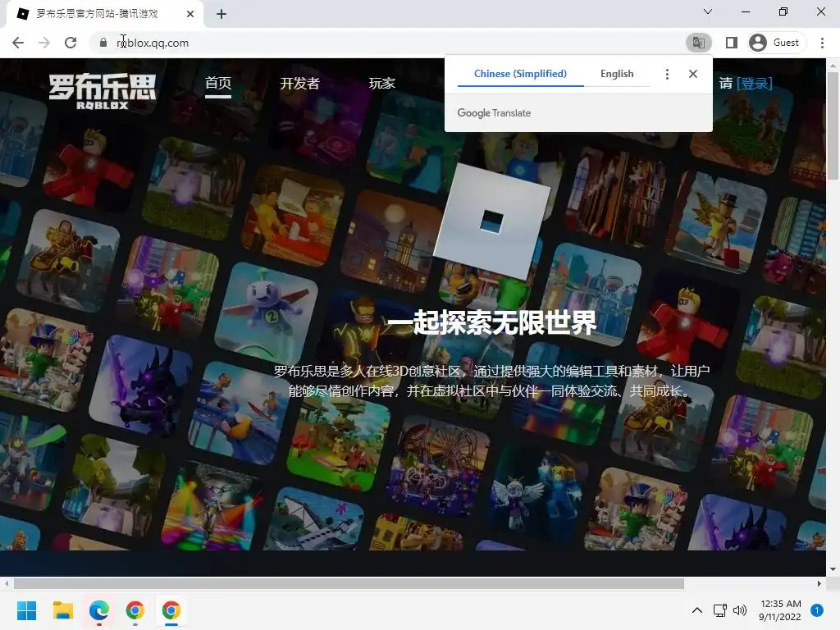Switch to the first Chrome taskbar icon
The width and height of the screenshot is (840, 630).
[x=135, y=610]
